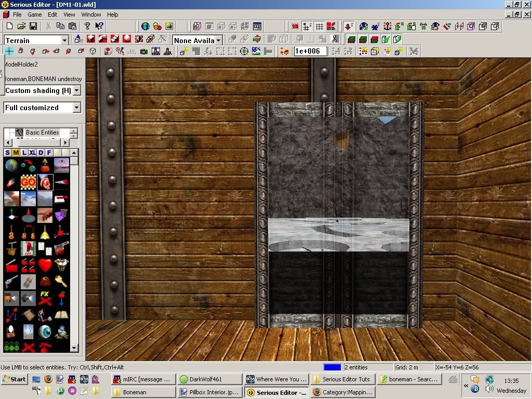Click the joystick icon in third toolbar row
Image resolution: width=532 pixels, height=399 pixels.
coord(168,51)
